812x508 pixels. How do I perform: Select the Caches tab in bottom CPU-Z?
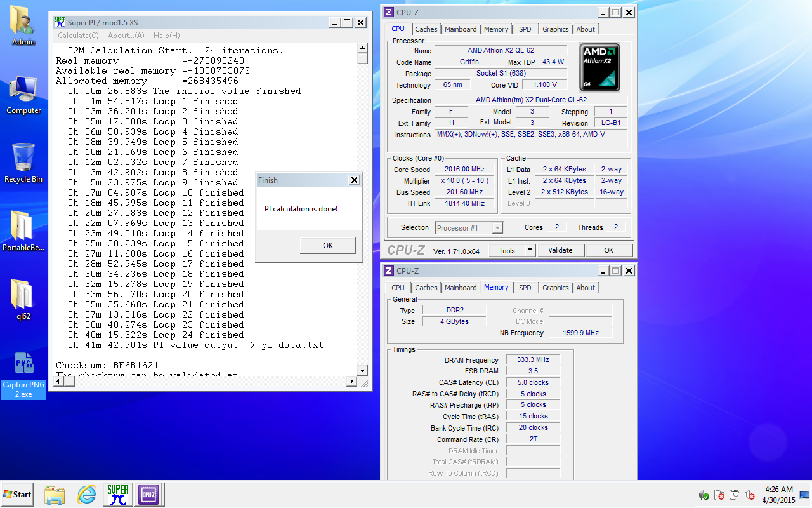(x=426, y=288)
